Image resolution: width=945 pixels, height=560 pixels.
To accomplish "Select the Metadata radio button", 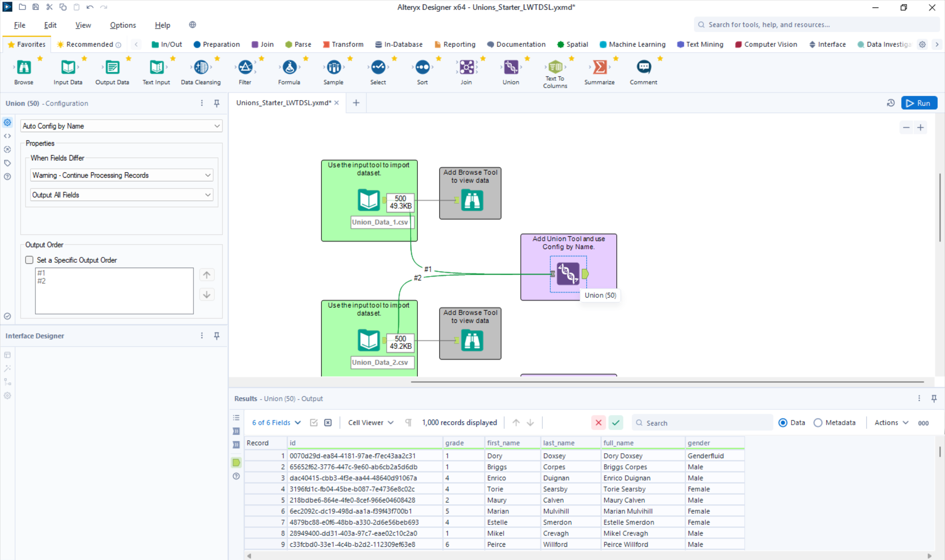I will point(818,423).
